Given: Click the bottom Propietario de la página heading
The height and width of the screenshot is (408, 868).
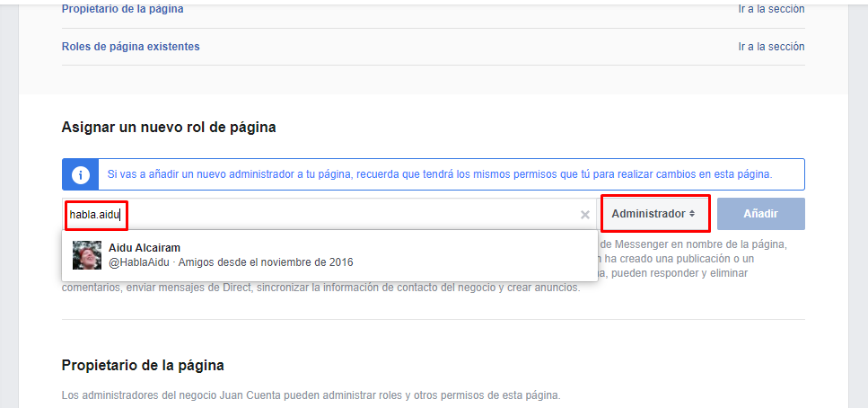Looking at the screenshot, I should click(143, 365).
